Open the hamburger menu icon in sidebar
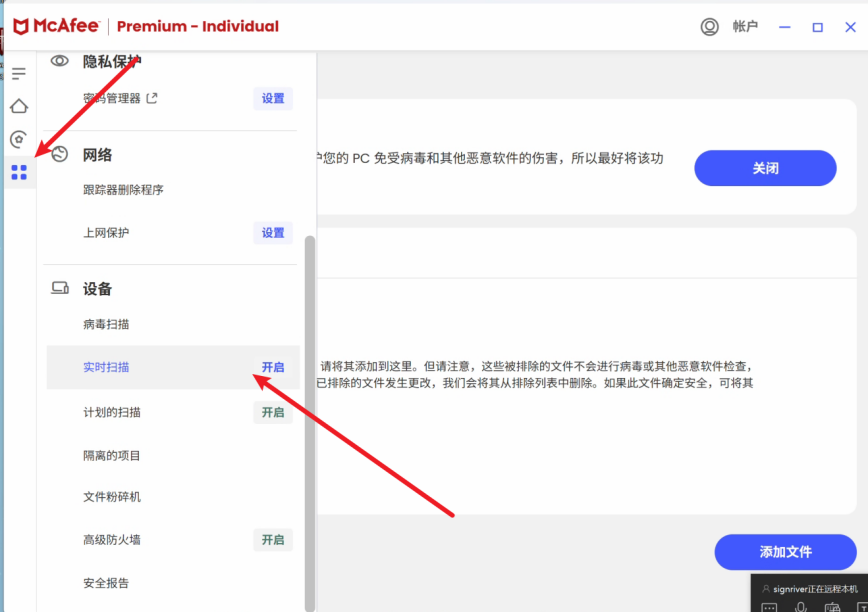The width and height of the screenshot is (868, 612). [19, 73]
